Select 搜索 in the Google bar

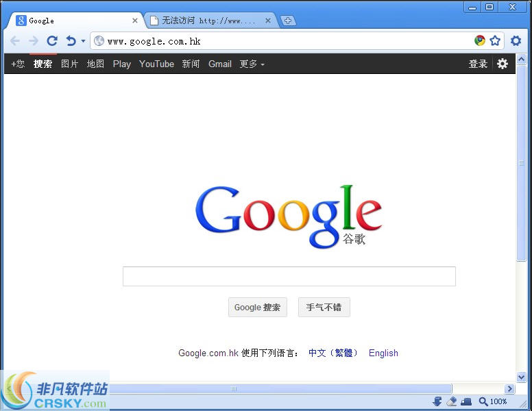[x=43, y=64]
